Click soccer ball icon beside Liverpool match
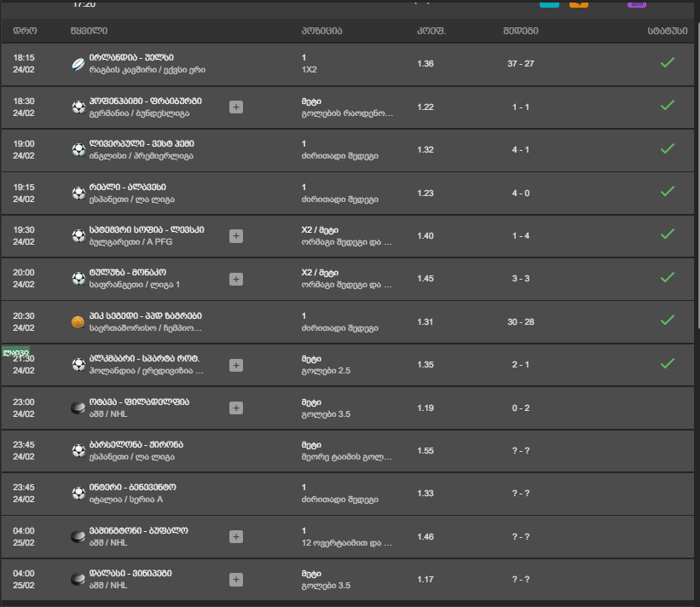 click(78, 150)
